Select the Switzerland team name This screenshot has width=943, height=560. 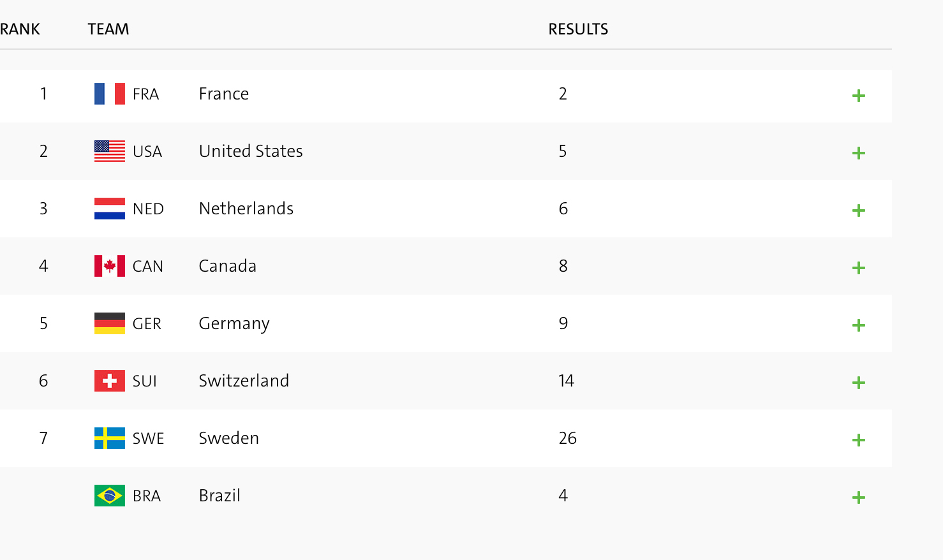(x=244, y=381)
